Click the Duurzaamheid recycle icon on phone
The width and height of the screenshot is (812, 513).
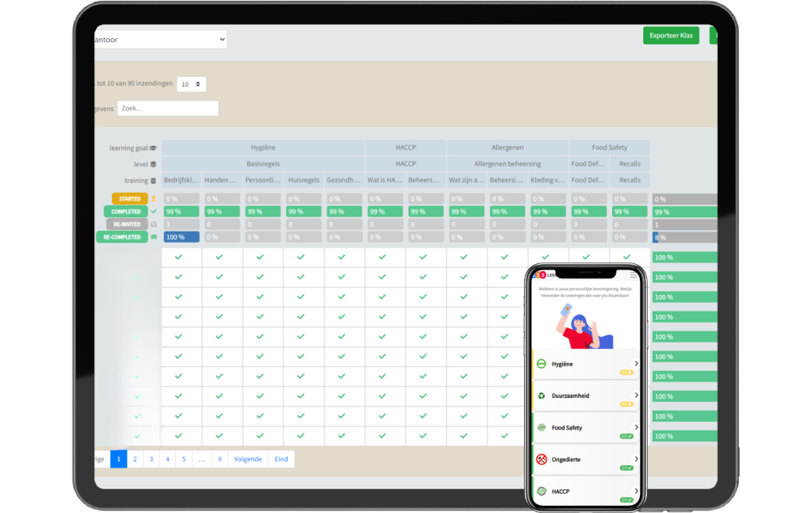541,396
